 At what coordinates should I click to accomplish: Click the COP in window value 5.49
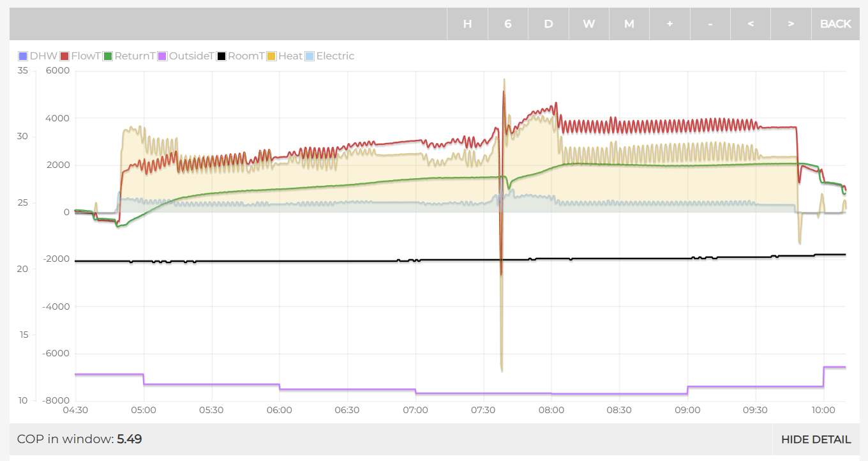coord(129,439)
